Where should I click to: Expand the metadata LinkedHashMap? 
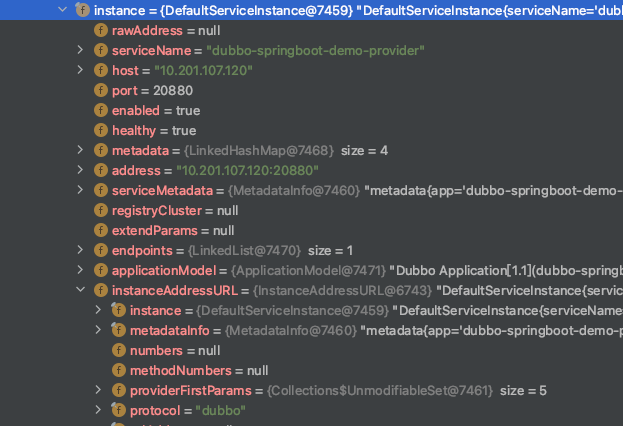(80, 149)
